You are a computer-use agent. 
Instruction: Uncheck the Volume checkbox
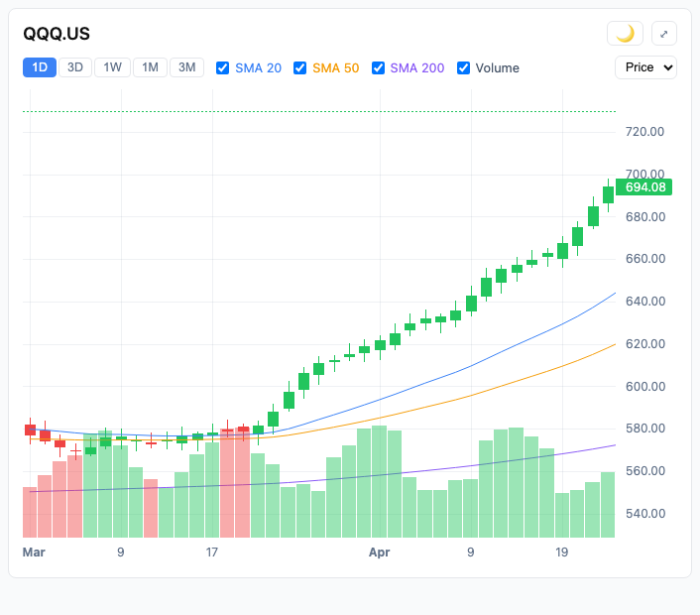pyautogui.click(x=463, y=67)
